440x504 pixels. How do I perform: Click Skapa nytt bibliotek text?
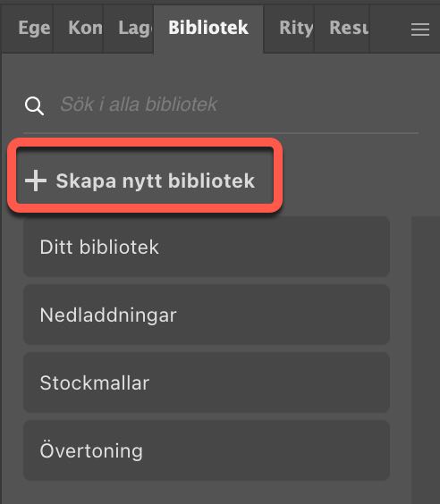[x=156, y=181]
